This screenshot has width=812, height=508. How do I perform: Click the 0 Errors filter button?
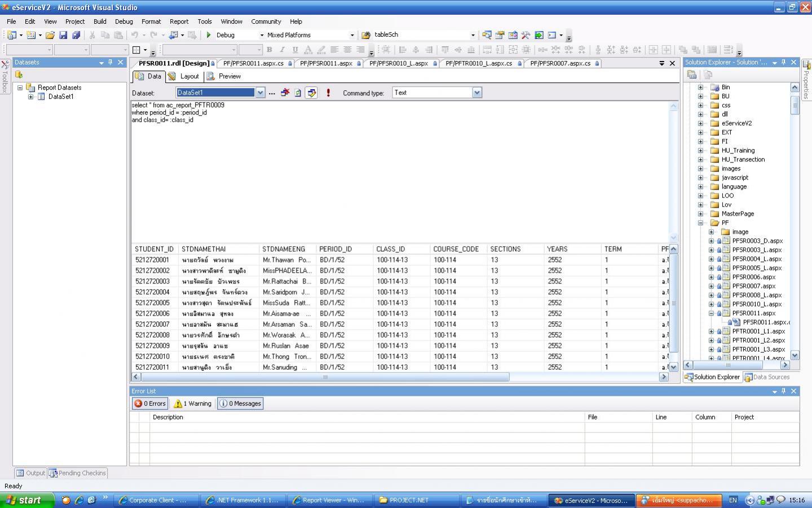point(150,404)
